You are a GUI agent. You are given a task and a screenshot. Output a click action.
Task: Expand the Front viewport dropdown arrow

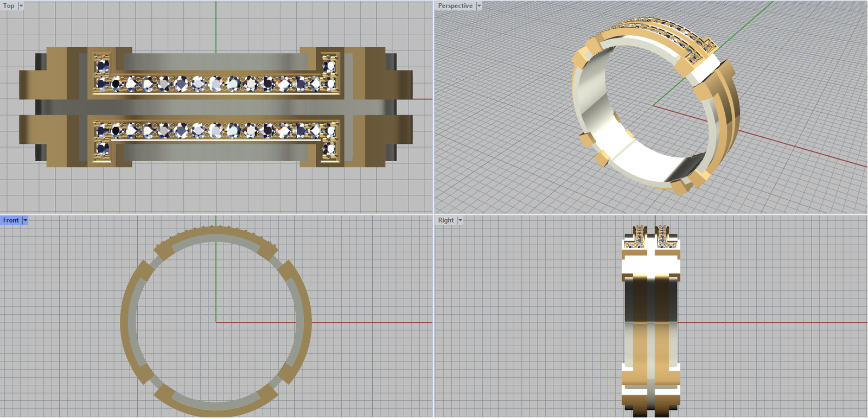[x=25, y=220]
